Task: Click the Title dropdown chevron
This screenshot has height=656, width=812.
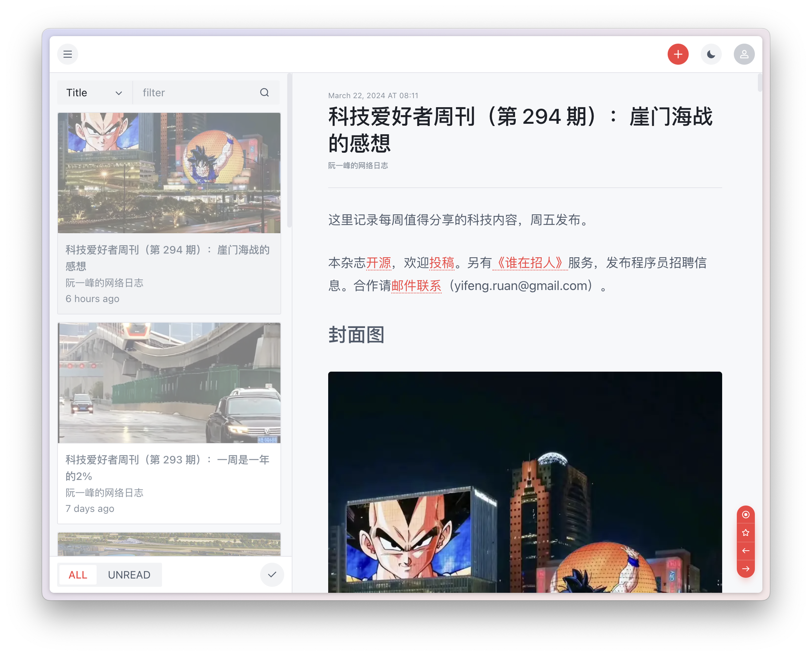Action: tap(118, 93)
